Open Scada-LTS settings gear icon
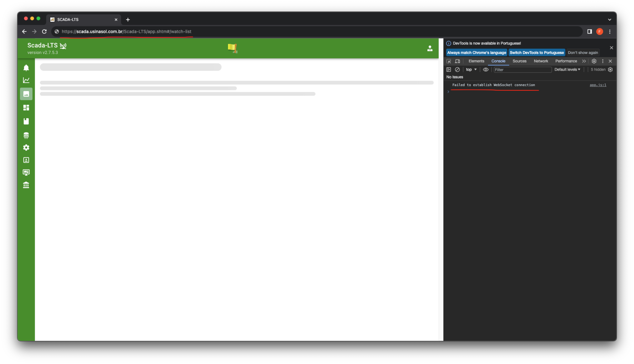Image resolution: width=634 pixels, height=364 pixels. pyautogui.click(x=26, y=148)
